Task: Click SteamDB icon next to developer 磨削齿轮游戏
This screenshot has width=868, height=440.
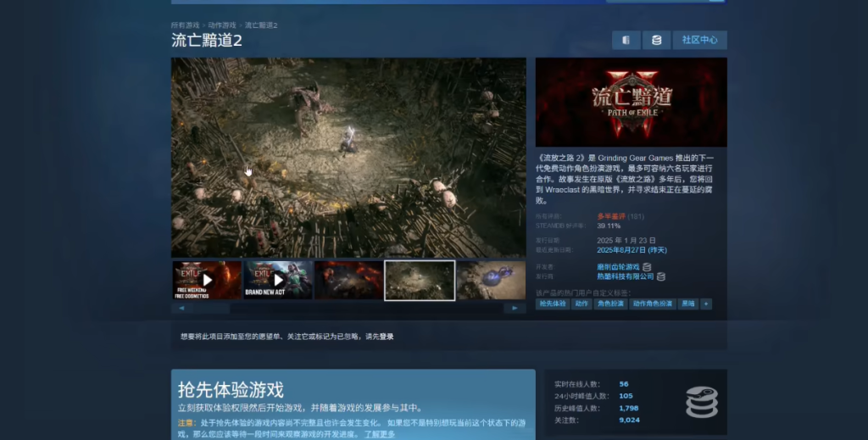Action: click(x=647, y=267)
